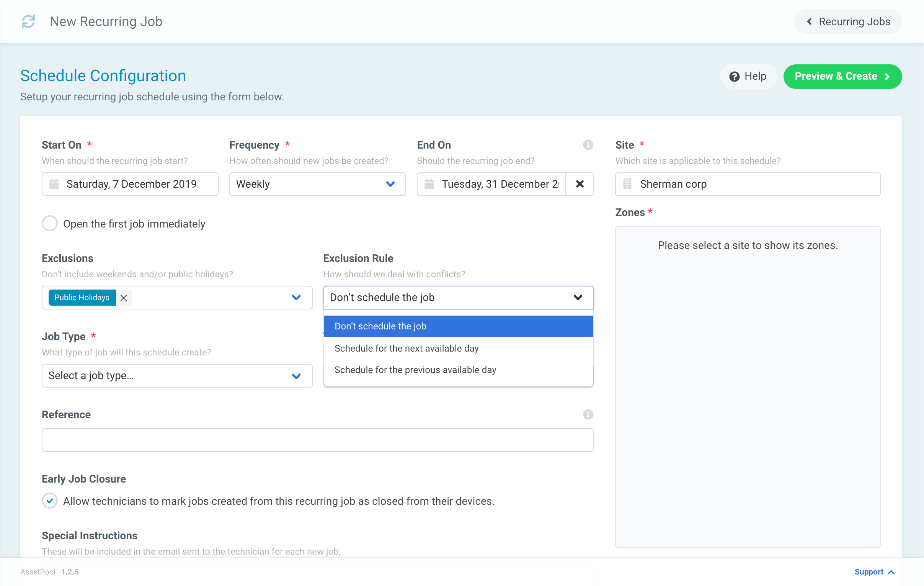Click 'Please select a site to show its zones.'
Viewport: 924px width, 586px height.
748,246
